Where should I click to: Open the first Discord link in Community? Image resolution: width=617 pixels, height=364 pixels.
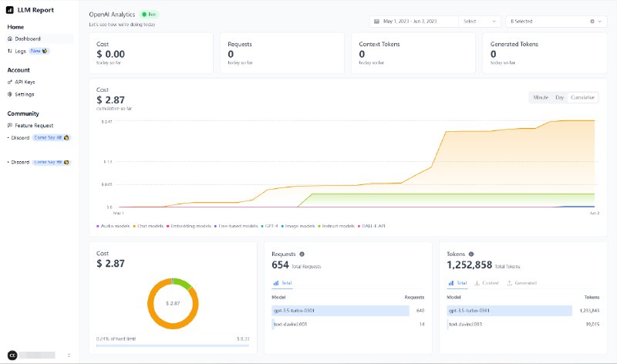(20, 137)
